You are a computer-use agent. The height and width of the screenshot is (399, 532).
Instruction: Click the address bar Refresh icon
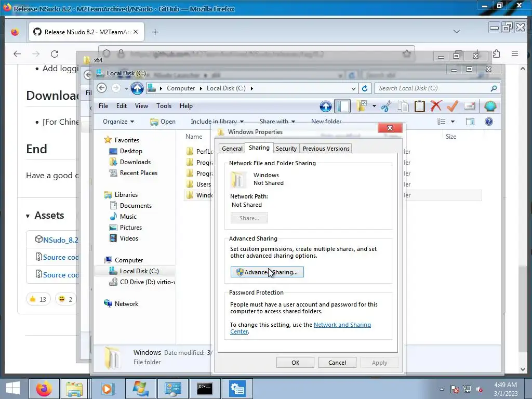364,88
